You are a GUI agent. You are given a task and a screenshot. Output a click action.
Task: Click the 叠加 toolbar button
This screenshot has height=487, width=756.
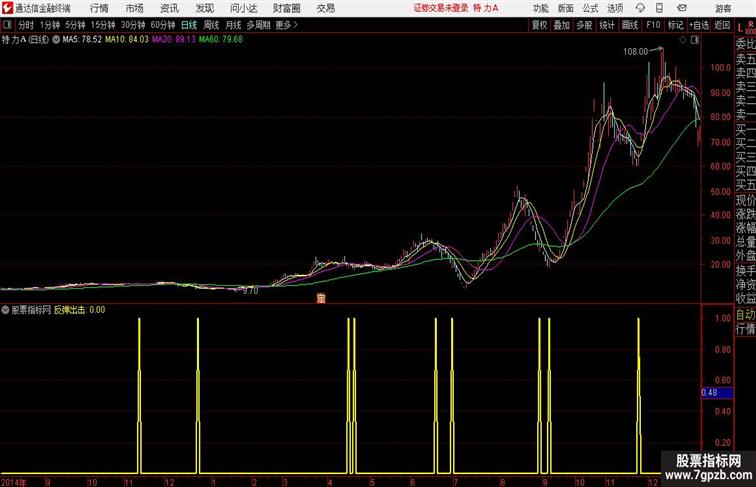pyautogui.click(x=562, y=25)
